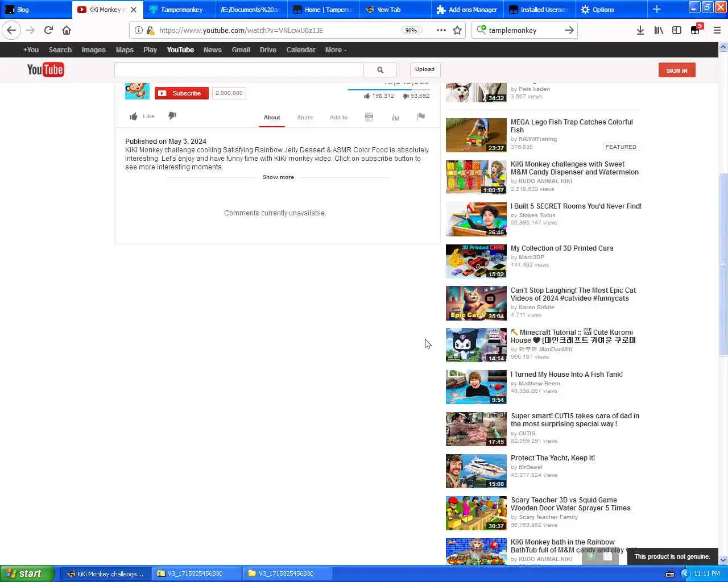This screenshot has height=582, width=728.
Task: Submit search with the search bar arrow
Action: [x=569, y=30]
